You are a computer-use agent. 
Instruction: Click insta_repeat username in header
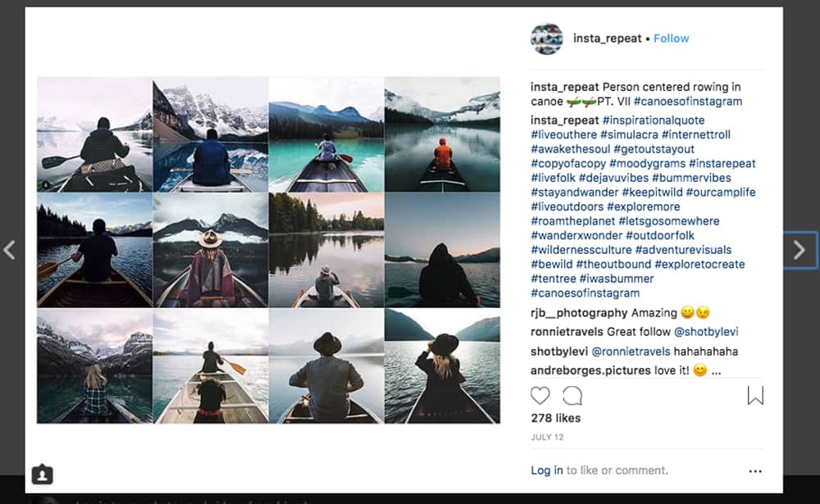click(x=607, y=39)
